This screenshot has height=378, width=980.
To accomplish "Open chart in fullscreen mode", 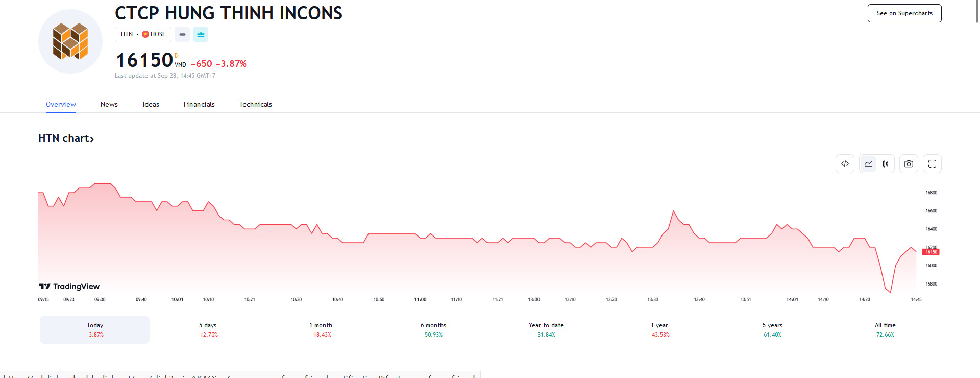I will 932,164.
